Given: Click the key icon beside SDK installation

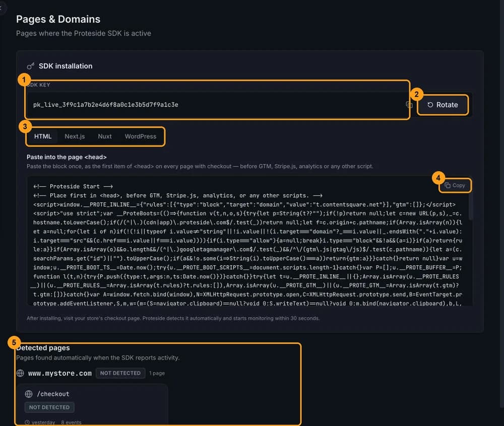Looking at the screenshot, I should coord(31,66).
